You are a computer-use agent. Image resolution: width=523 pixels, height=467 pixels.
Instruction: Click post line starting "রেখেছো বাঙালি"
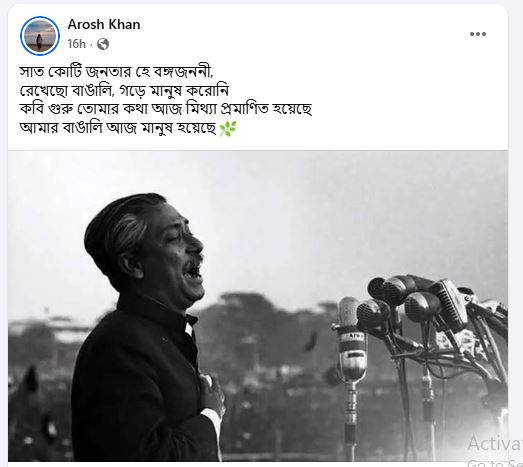coord(124,91)
